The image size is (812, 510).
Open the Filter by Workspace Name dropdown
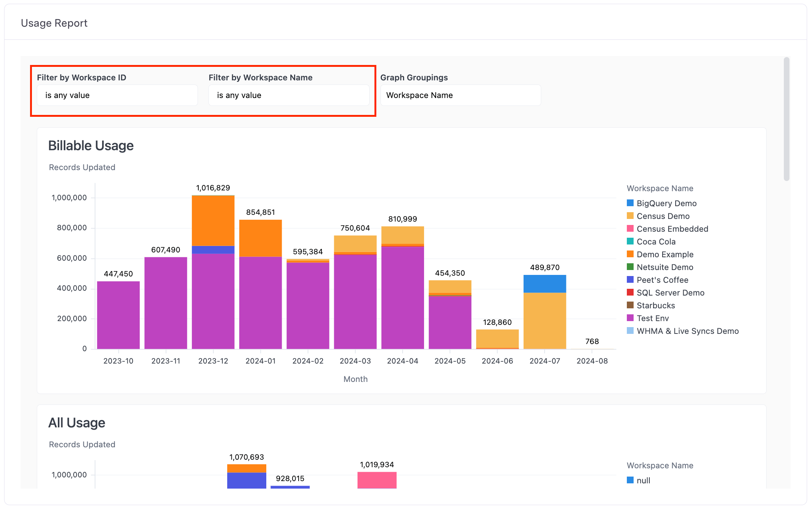point(288,95)
